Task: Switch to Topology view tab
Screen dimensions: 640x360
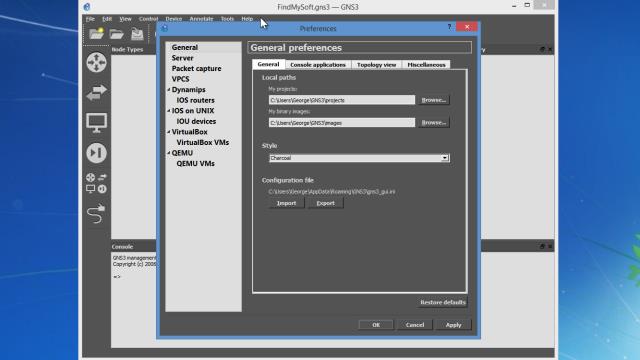Action: click(376, 64)
